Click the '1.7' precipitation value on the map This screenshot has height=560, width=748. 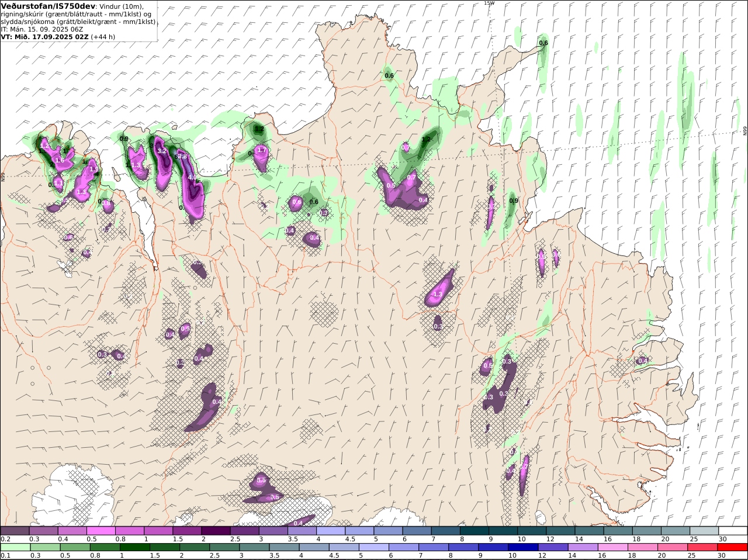tap(262, 150)
